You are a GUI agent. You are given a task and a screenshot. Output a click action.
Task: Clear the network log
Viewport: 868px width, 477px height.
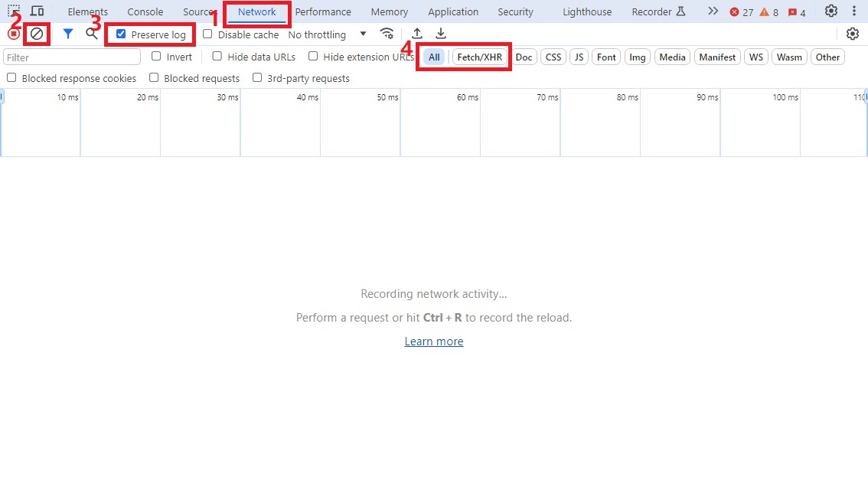coord(37,34)
